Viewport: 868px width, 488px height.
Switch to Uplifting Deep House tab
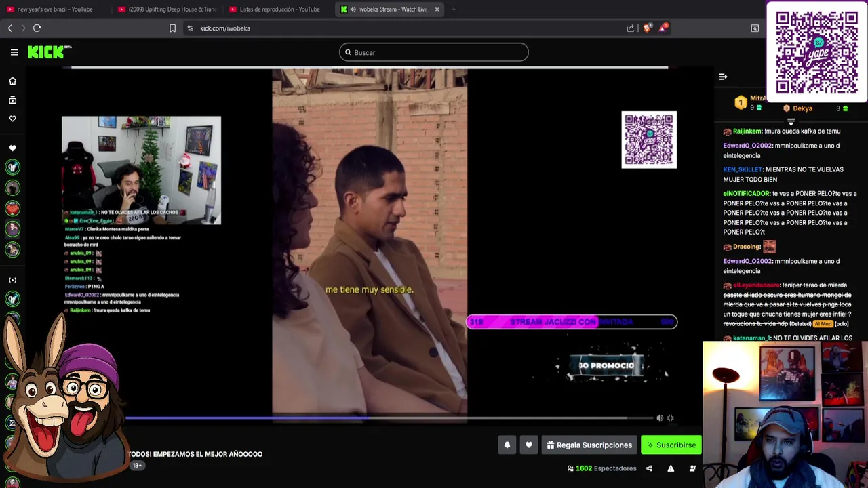pos(167,9)
